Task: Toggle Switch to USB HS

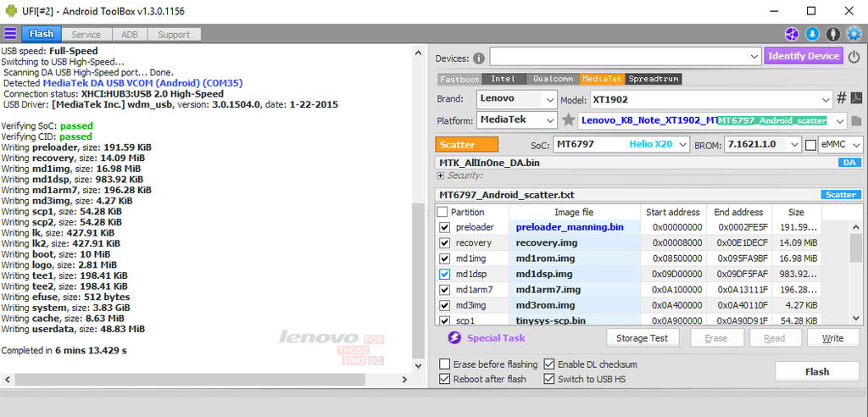Action: click(549, 379)
